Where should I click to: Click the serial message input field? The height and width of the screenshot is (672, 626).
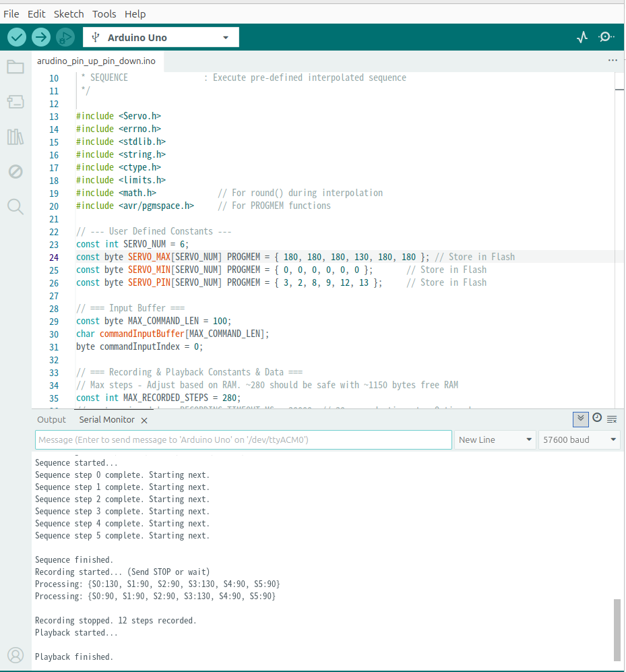[243, 439]
